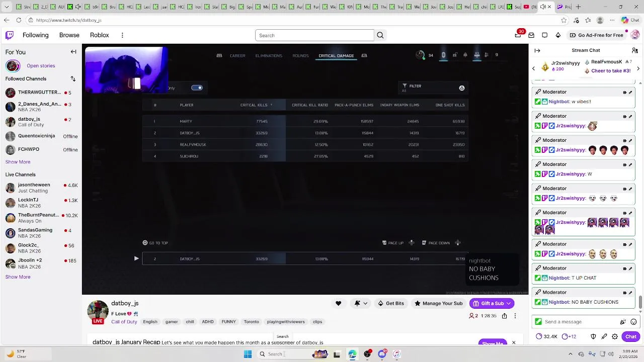Open the Following page
Viewport: 644px width, 362px height.
tap(35, 35)
